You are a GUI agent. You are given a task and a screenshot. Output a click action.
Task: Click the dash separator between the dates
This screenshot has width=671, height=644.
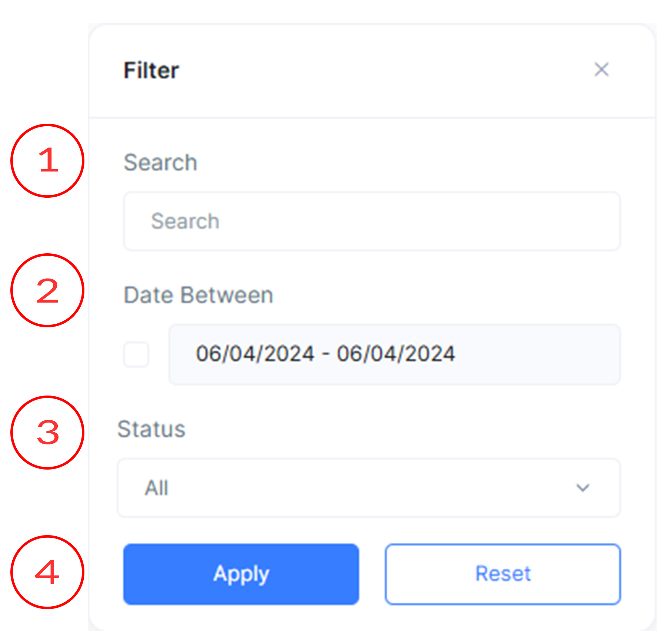(326, 354)
